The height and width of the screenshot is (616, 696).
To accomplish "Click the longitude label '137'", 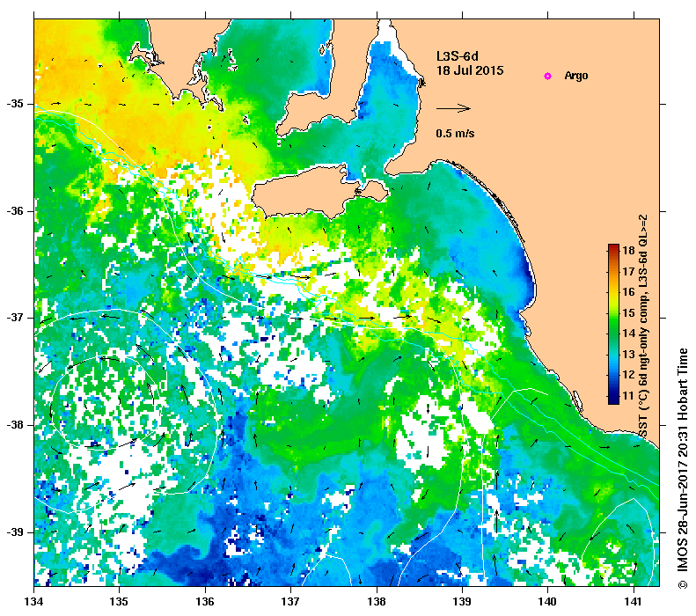I will click(290, 602).
